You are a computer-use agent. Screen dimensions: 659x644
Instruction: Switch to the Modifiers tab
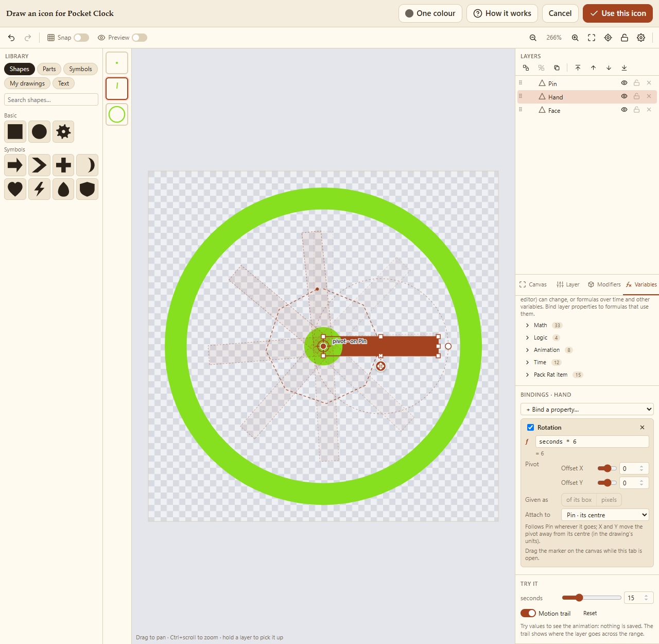coord(604,284)
